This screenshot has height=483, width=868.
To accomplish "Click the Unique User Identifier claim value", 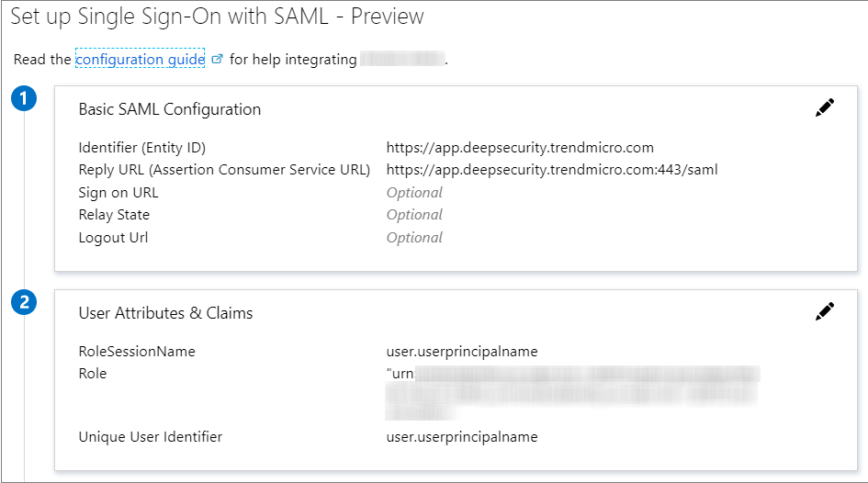I will coord(462,437).
